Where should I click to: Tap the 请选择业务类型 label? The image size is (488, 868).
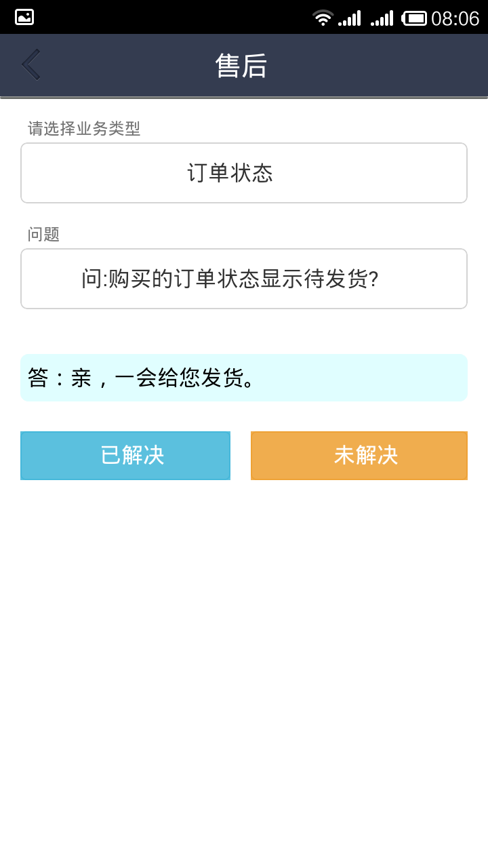[84, 128]
